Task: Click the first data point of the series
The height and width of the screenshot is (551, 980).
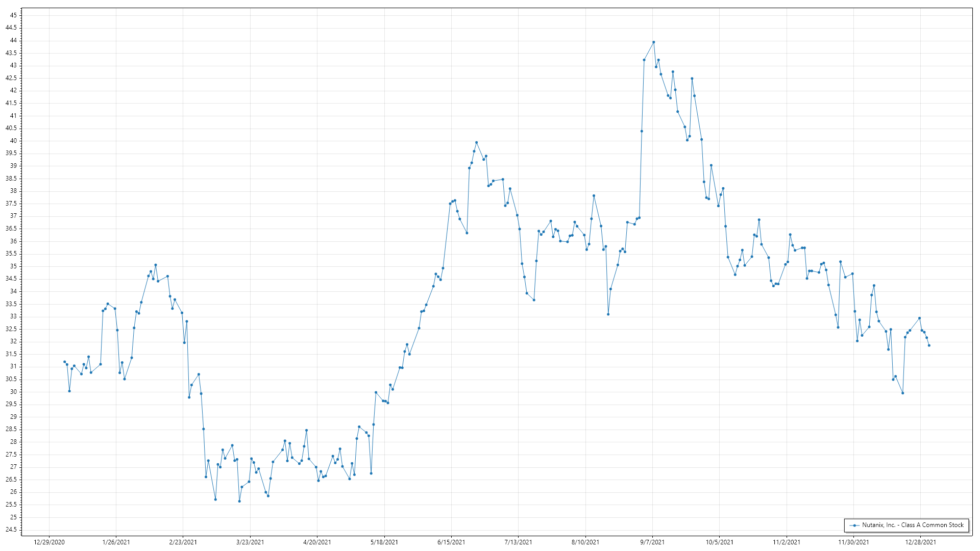Action: point(64,362)
